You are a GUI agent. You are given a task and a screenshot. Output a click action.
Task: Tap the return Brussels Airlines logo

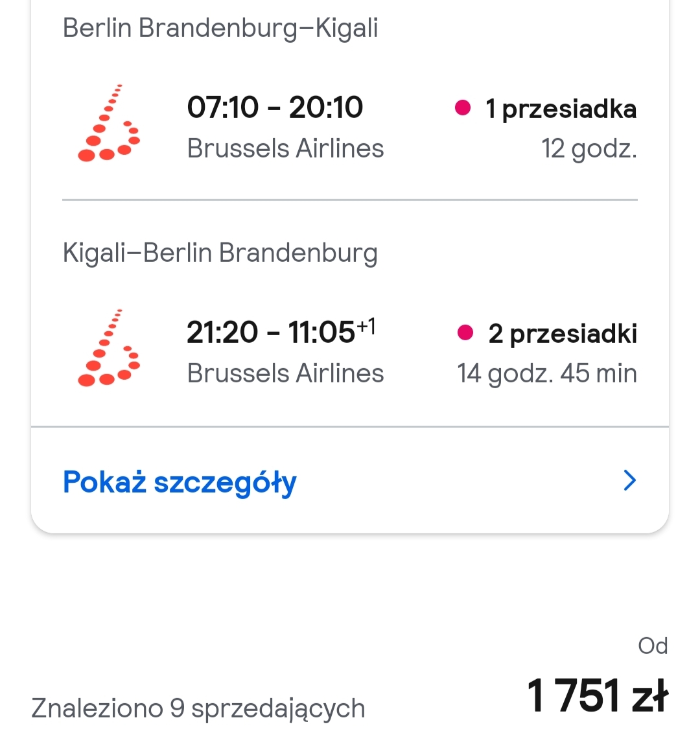click(109, 347)
